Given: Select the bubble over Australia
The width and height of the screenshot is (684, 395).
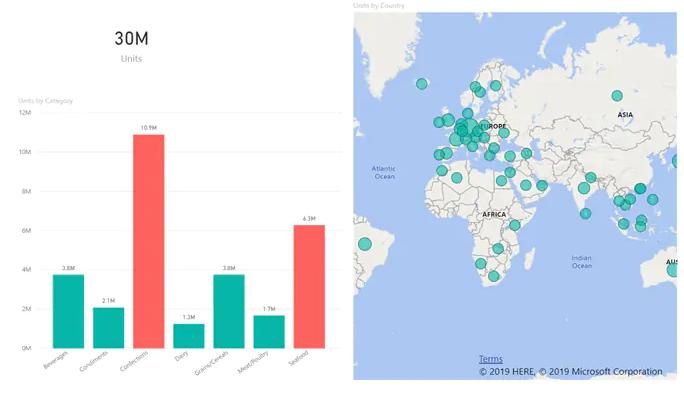Looking at the screenshot, I should point(673,270).
